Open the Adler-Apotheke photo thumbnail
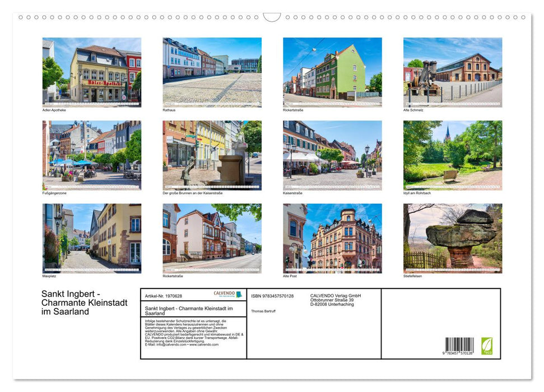This screenshot has height=392, width=544. [x=91, y=71]
